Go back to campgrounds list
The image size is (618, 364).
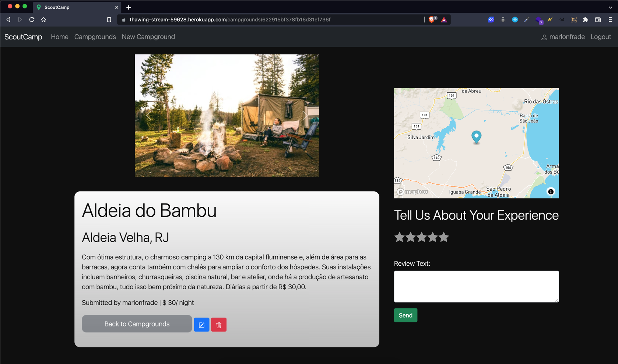(137, 324)
